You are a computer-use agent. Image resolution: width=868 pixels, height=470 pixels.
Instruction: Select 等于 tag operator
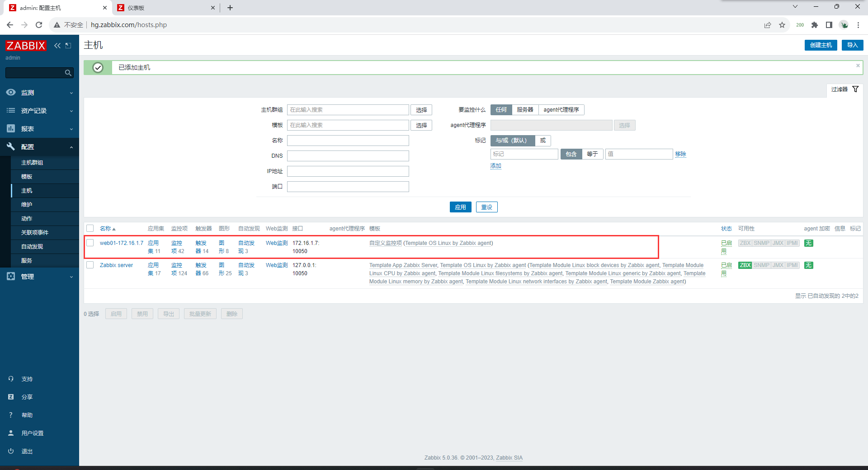click(x=592, y=154)
